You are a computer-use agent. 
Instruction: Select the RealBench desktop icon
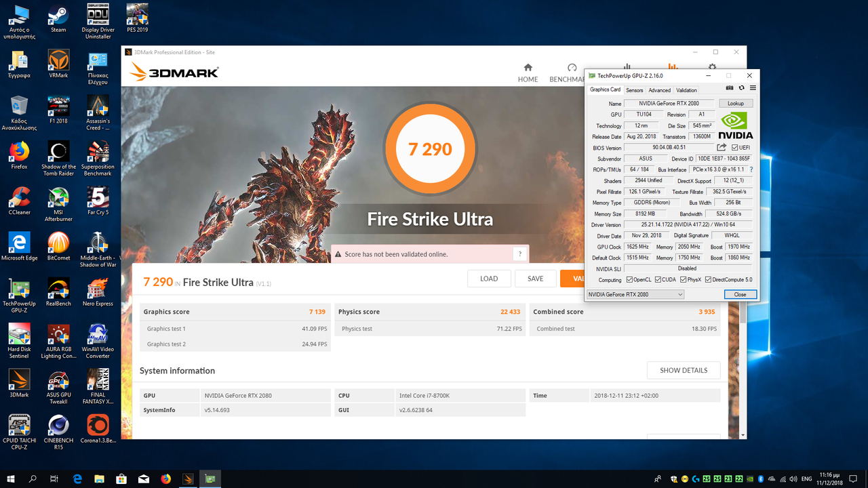pyautogui.click(x=58, y=292)
